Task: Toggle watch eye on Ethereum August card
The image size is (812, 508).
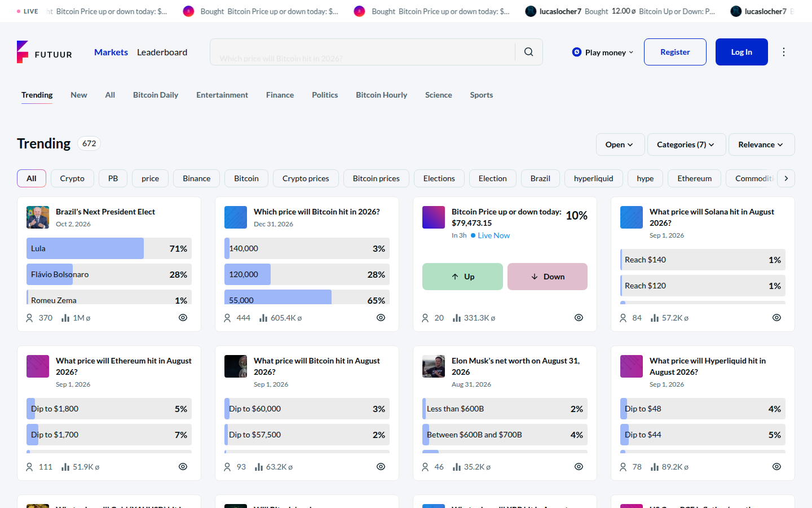Action: 183,467
